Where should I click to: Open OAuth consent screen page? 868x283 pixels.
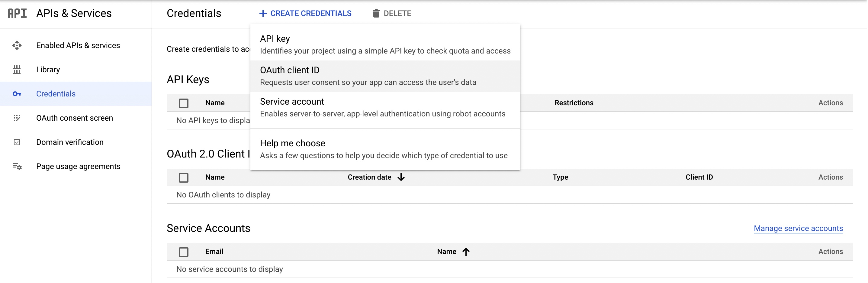coord(76,118)
